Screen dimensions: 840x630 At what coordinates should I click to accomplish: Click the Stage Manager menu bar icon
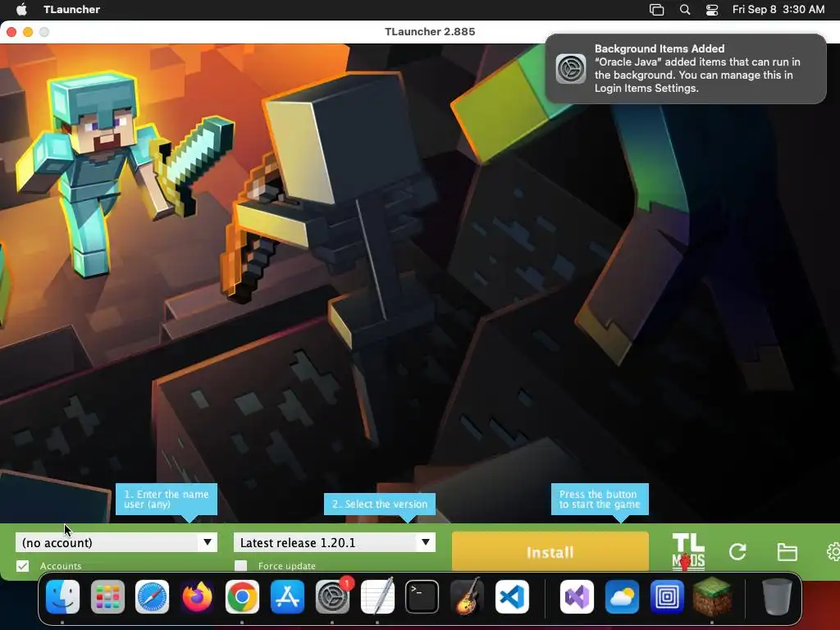(x=657, y=10)
